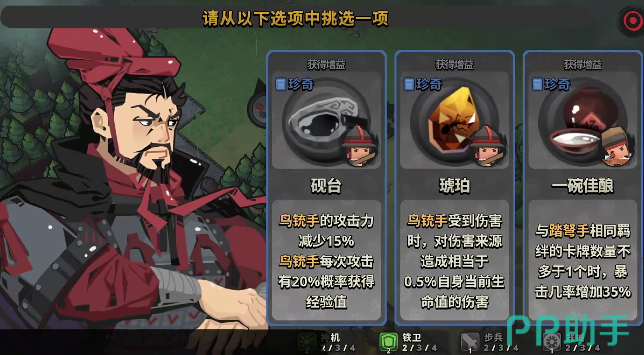The height and width of the screenshot is (355, 644).
Task: Click the red record circle icon
Action: 633,21
